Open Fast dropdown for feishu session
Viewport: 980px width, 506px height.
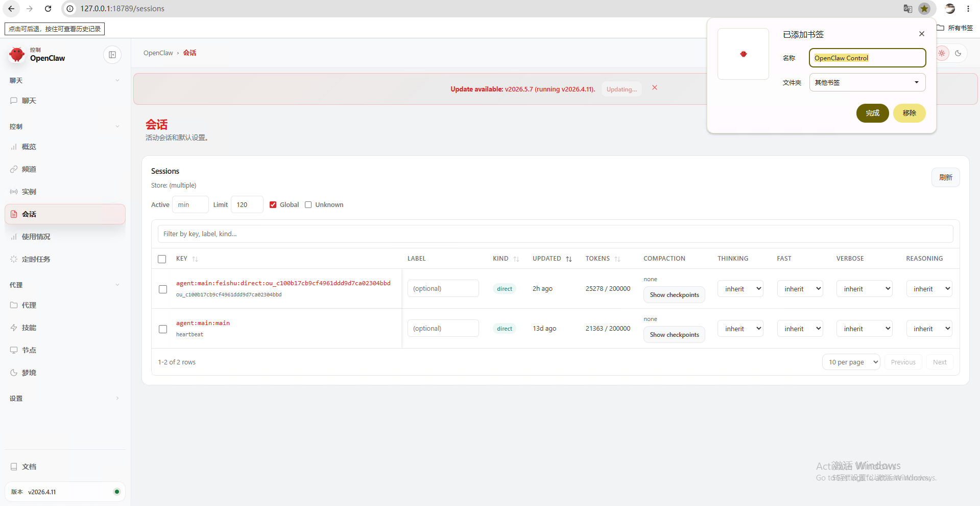pyautogui.click(x=800, y=289)
